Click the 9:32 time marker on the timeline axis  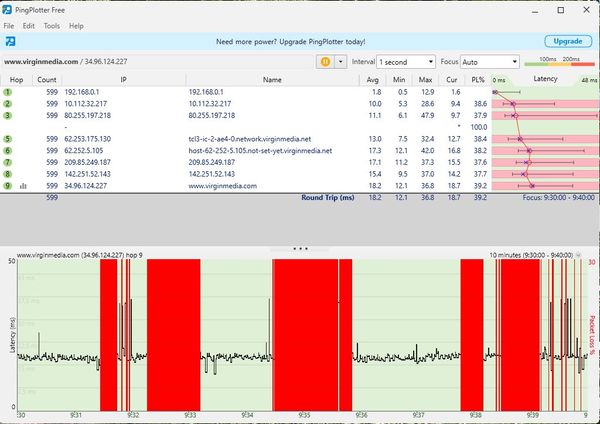(x=133, y=415)
